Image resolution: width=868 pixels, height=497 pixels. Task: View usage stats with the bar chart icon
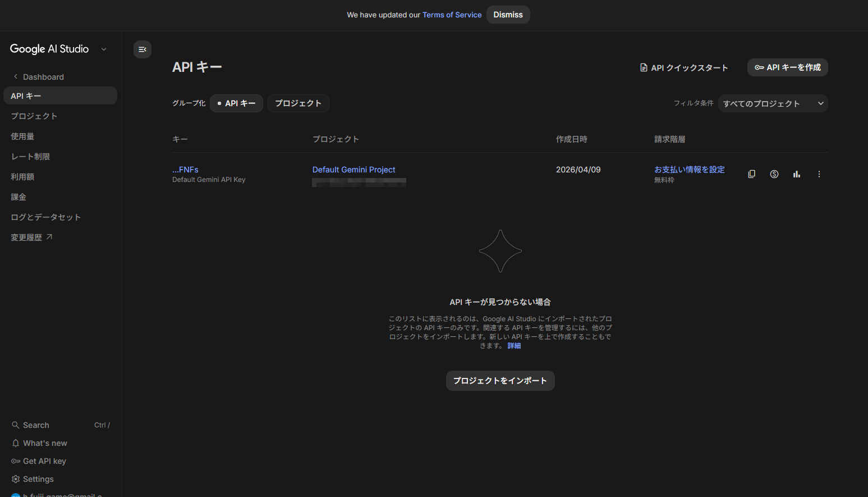796,174
